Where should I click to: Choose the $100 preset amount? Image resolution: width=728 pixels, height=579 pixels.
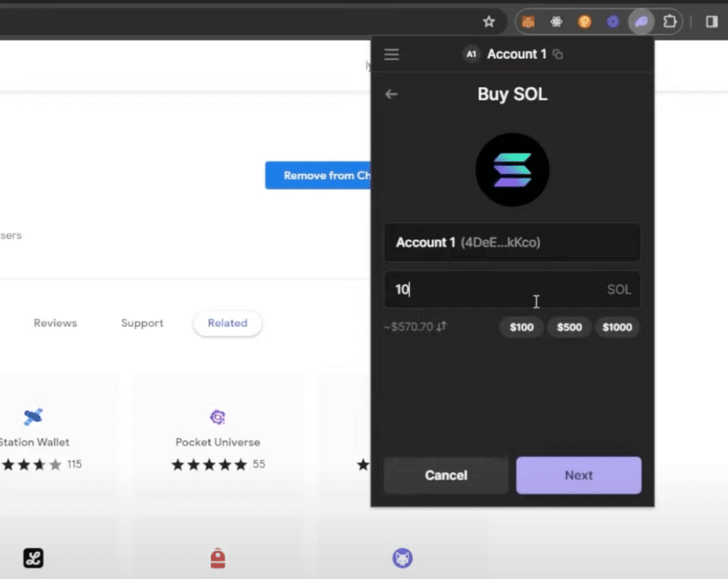pyautogui.click(x=521, y=327)
